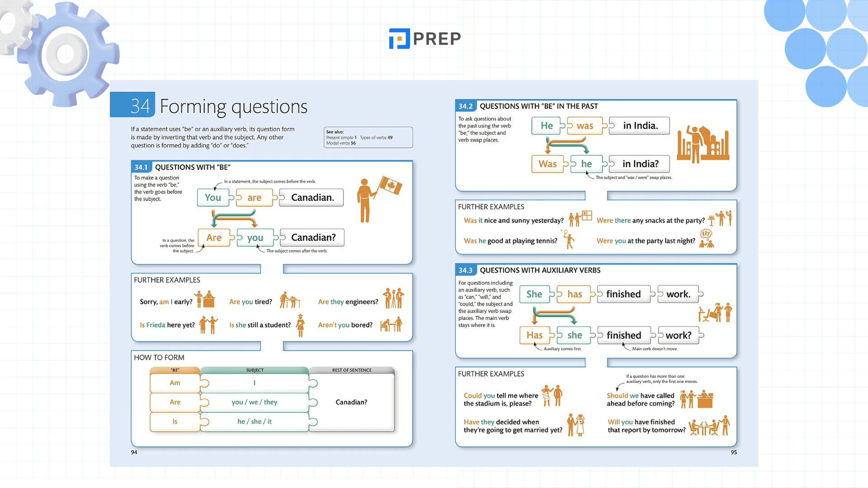Click the person icon near 'Are you tired'
Viewport: 868px width, 488px height.
click(x=290, y=300)
